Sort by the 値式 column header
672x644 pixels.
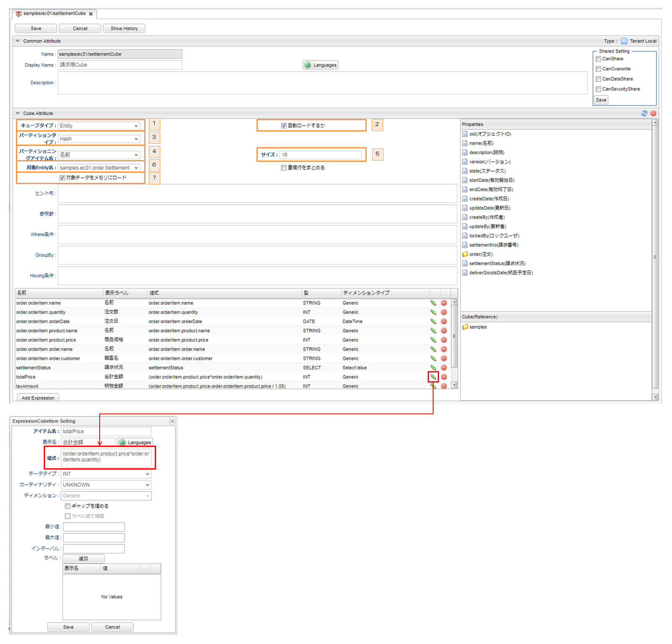tap(225, 293)
